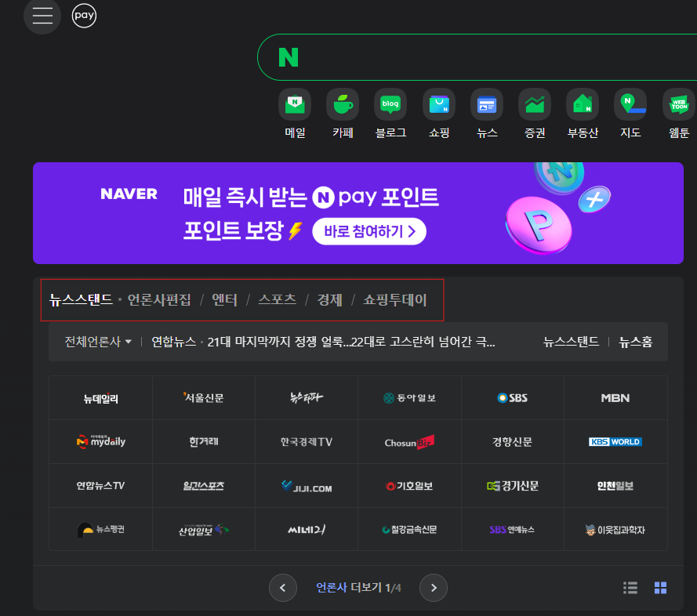Open the MBN press logo
Viewport: 697px width, 616px height.
(615, 398)
